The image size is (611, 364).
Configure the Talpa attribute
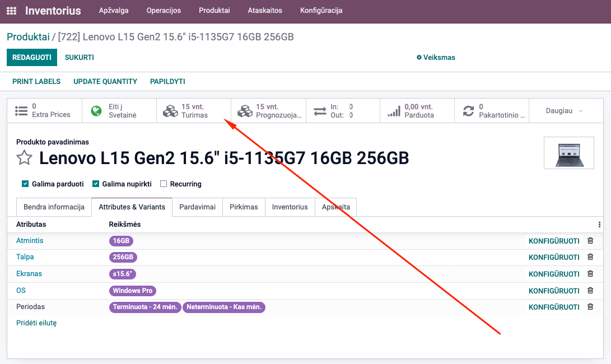pos(554,257)
